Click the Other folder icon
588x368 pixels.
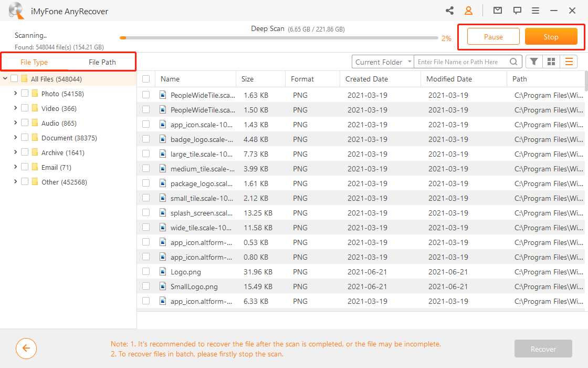pyautogui.click(x=35, y=182)
